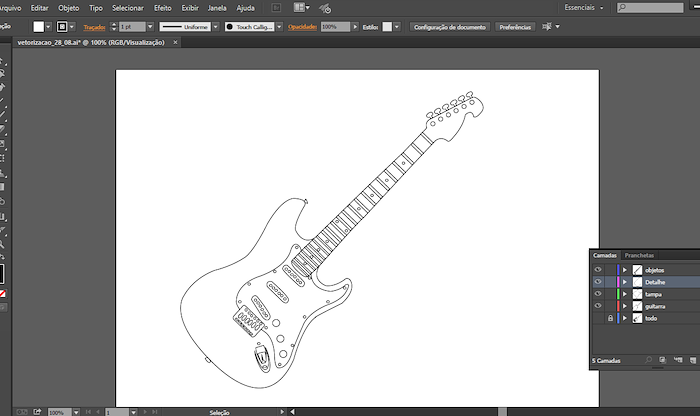The image size is (700, 416).
Task: Open the Essenciais workspace switcher
Action: coord(583,8)
